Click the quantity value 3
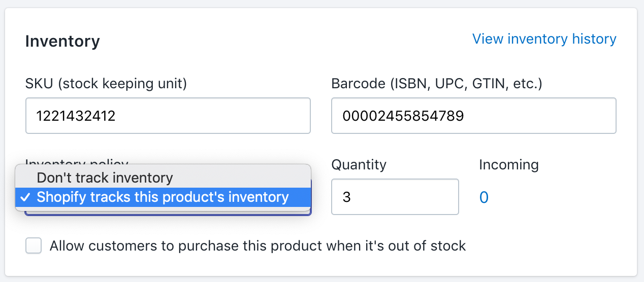Screen dimensions: 644x282 (x=347, y=197)
